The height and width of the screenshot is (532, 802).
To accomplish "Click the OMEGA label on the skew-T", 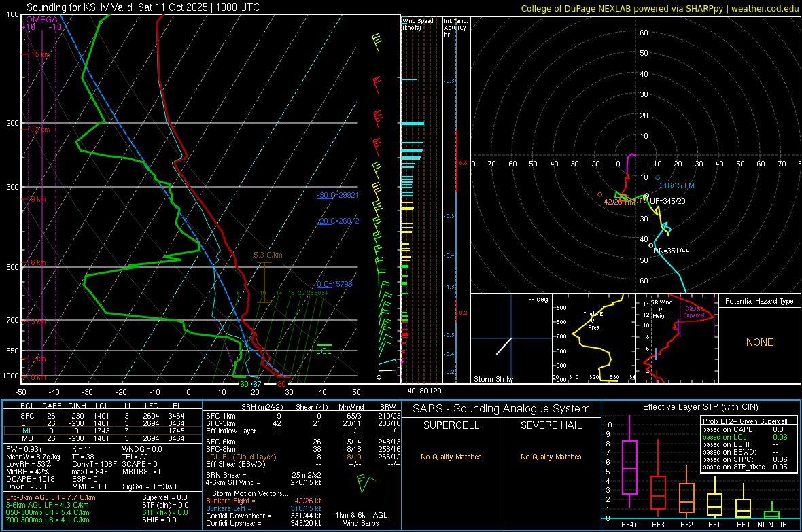I will coord(42,20).
